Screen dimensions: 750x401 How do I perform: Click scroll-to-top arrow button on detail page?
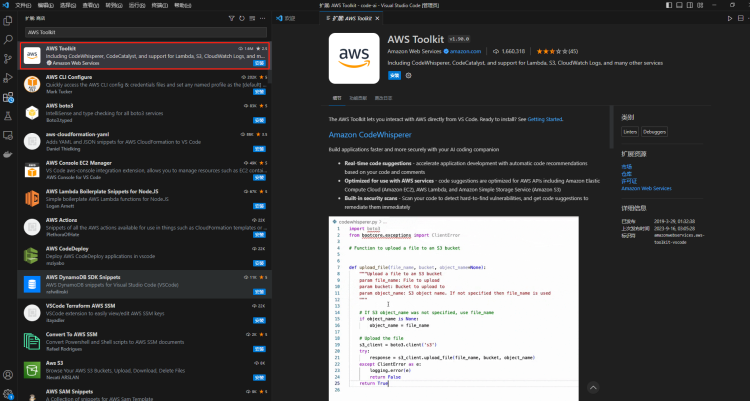tap(593, 388)
